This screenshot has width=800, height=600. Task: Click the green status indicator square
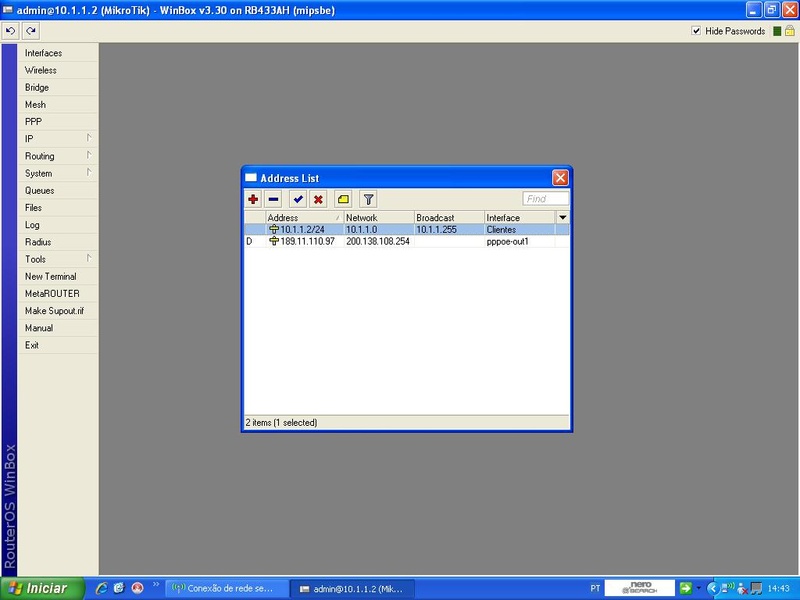pos(777,31)
